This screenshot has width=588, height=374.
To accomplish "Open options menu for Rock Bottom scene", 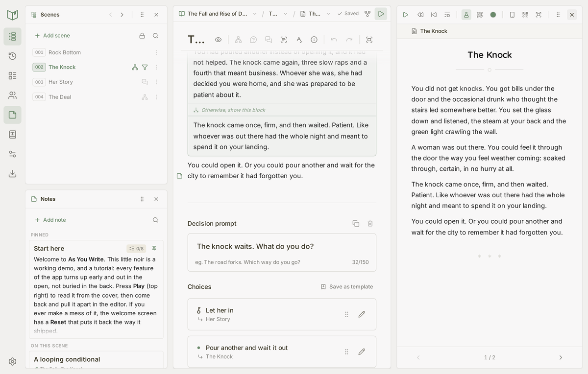I will pos(156,52).
